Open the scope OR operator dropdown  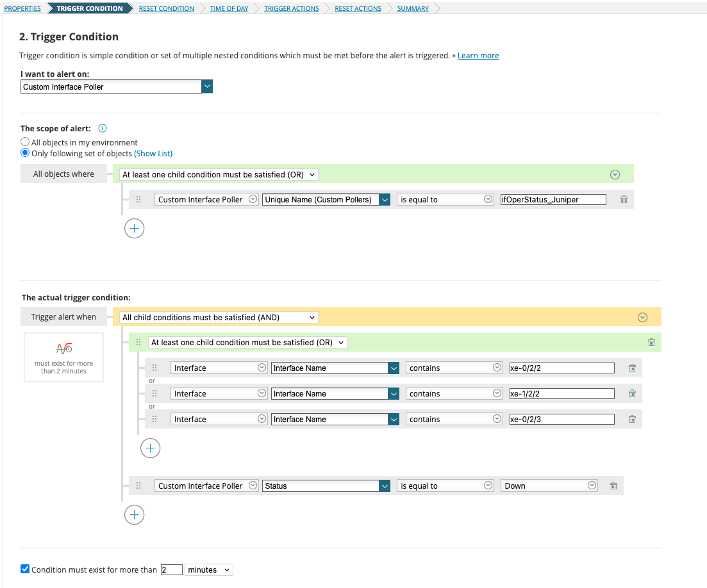tap(219, 174)
